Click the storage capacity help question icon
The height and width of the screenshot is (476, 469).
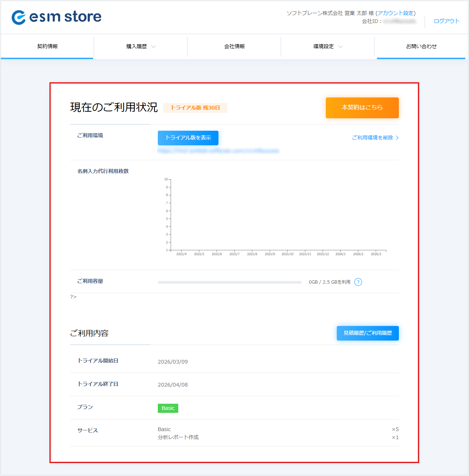tap(358, 282)
